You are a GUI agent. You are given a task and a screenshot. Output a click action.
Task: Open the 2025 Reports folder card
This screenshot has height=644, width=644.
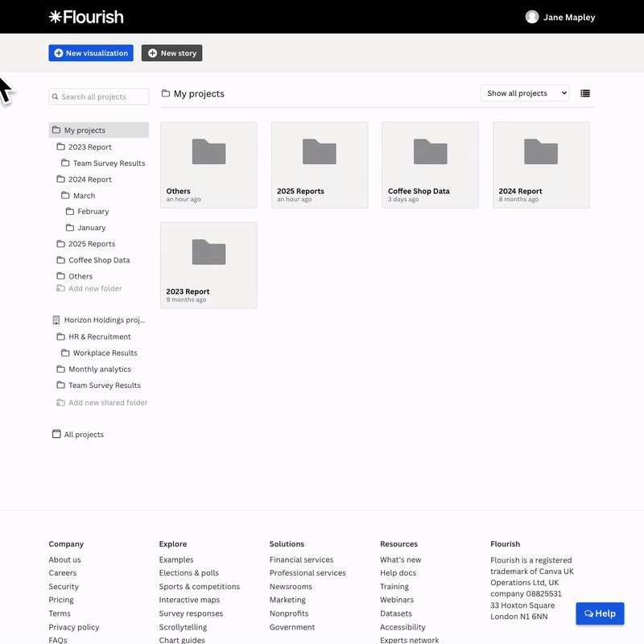click(319, 165)
